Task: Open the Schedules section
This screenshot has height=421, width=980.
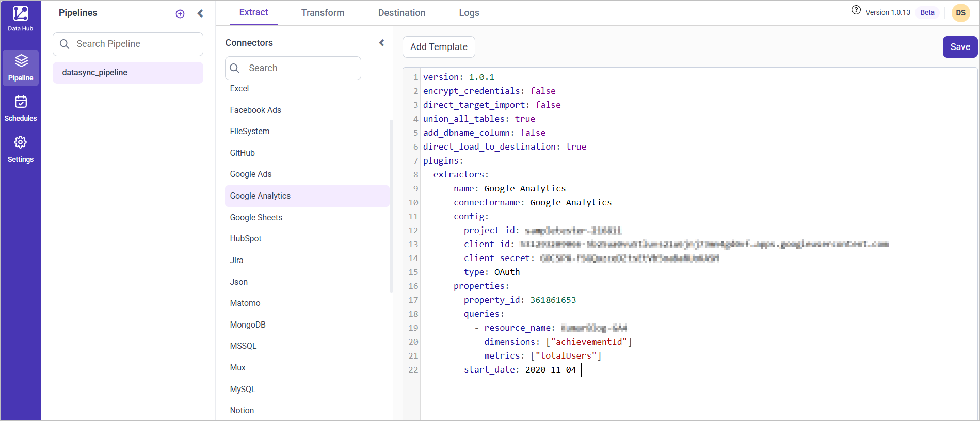Action: 21,108
